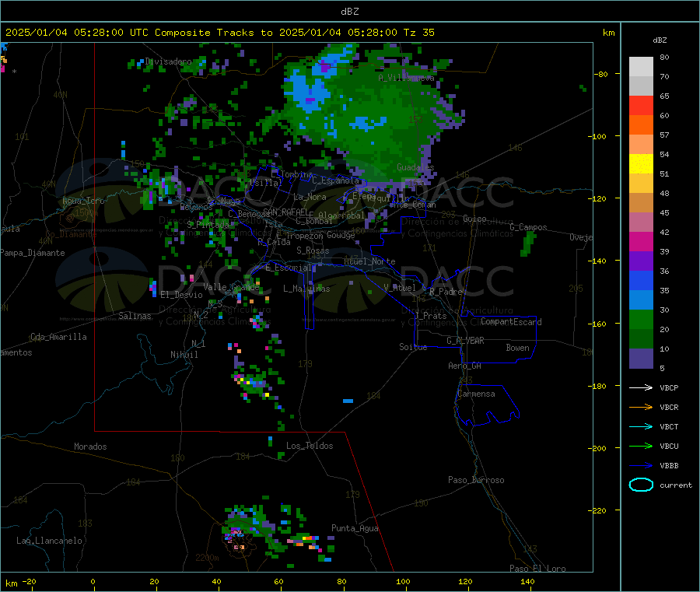
Task: Click the 'Carmensa' map label
Action: [476, 394]
